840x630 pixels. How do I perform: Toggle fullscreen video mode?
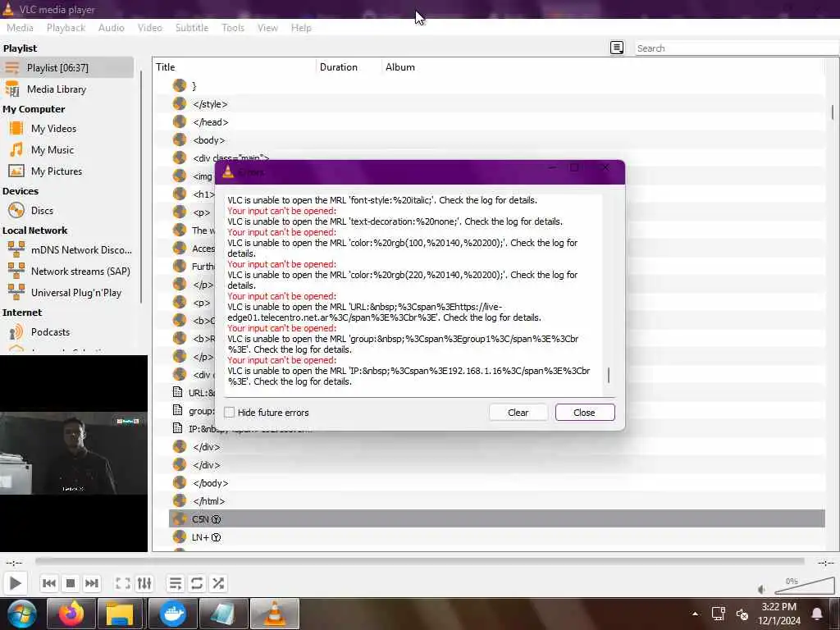click(x=123, y=583)
